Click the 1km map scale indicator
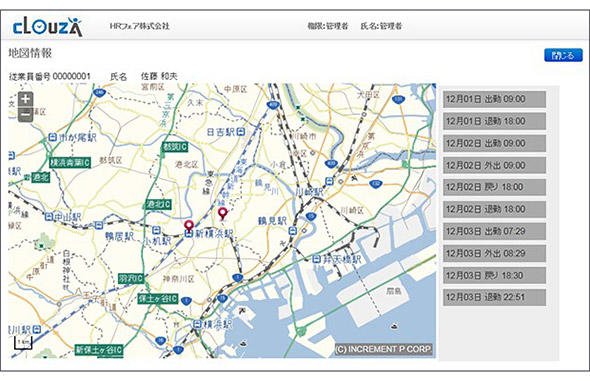Image resolution: width=590 pixels, height=381 pixels. 23,343
